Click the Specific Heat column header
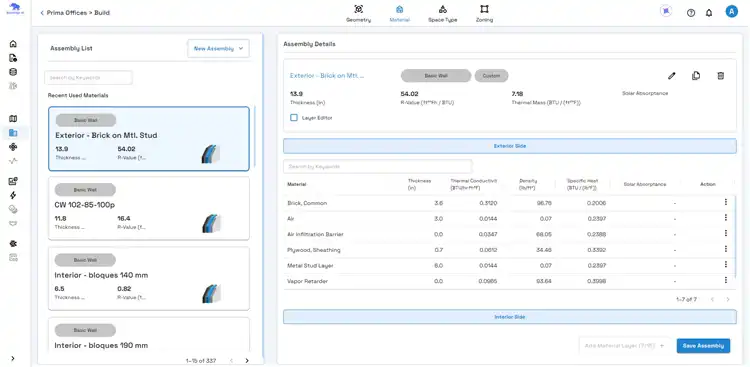 (x=582, y=184)
